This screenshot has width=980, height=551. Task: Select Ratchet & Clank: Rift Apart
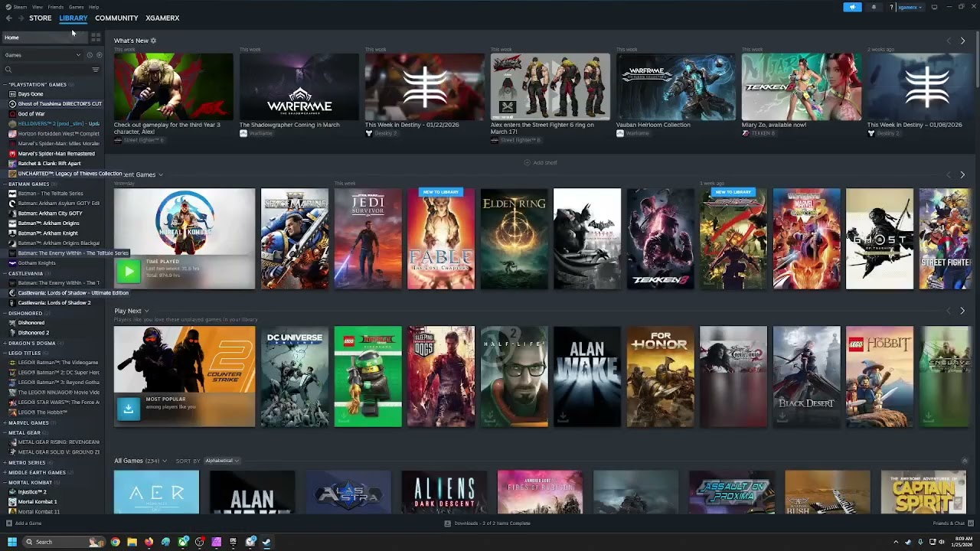(49, 164)
